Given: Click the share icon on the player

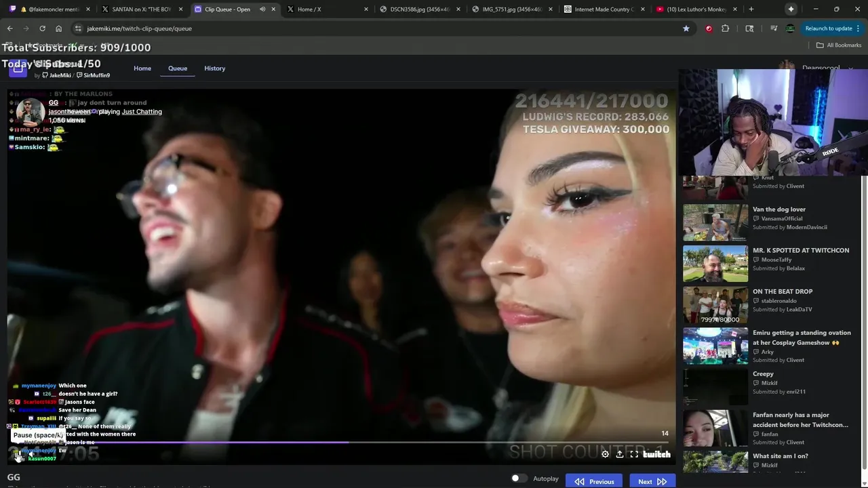Looking at the screenshot, I should point(620,454).
